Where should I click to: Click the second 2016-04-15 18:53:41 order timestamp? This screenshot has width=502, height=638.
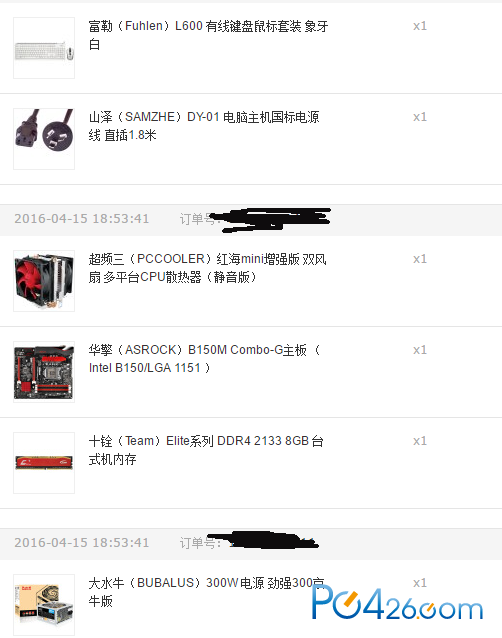click(82, 543)
